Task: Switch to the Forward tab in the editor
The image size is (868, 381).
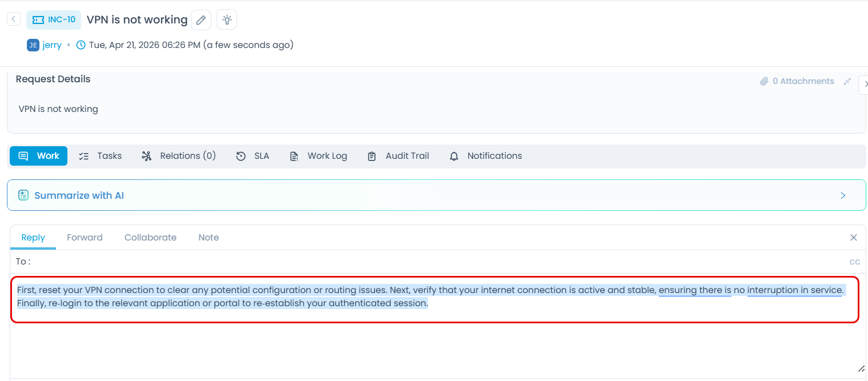Action: (85, 238)
